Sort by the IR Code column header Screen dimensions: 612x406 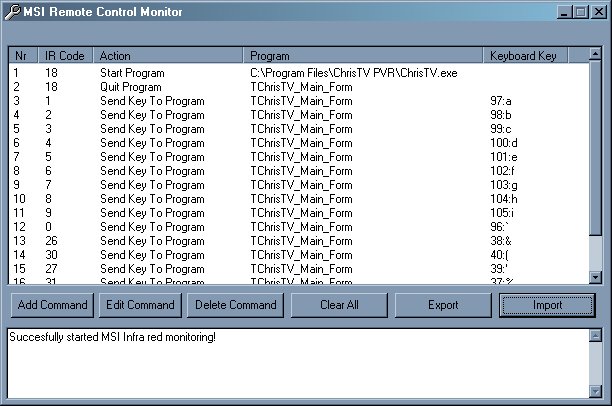coord(66,55)
